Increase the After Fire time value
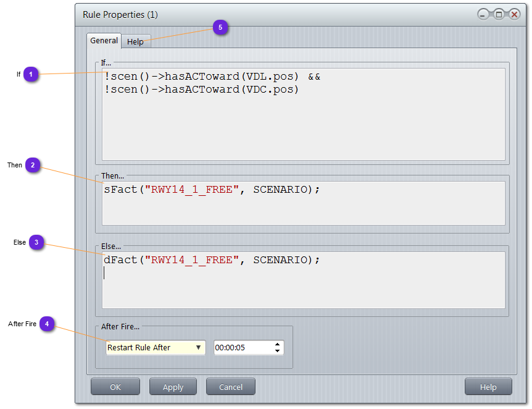The width and height of the screenshot is (532, 409). coord(278,344)
